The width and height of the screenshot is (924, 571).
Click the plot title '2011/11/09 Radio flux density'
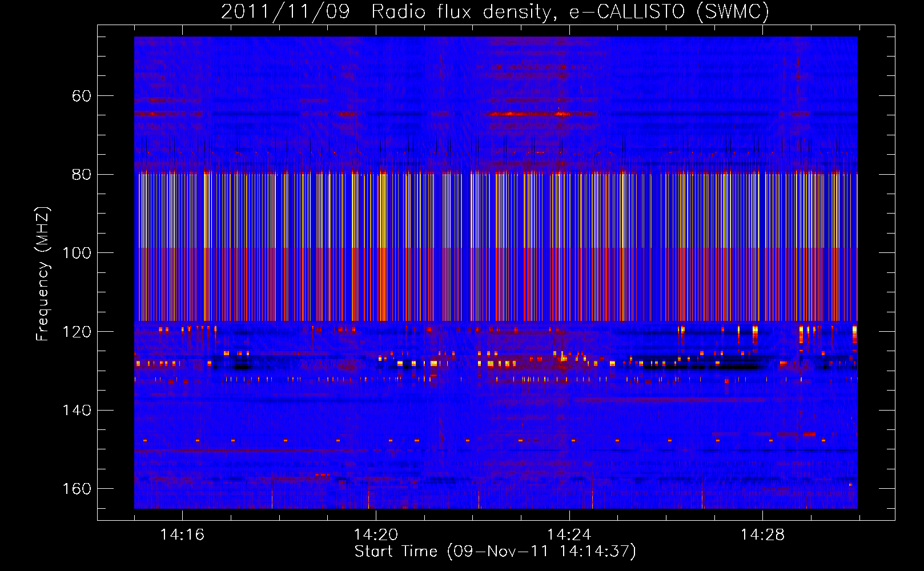(x=388, y=12)
